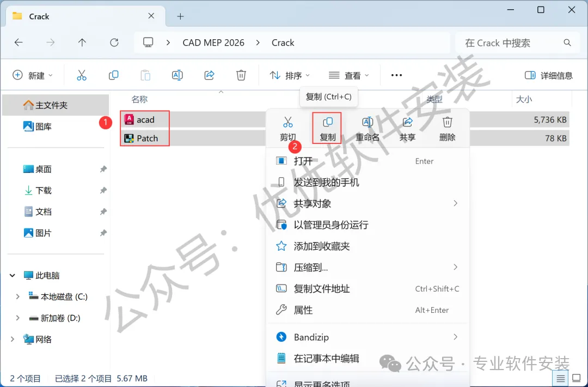
Task: Select the Patch file
Action: pyautogui.click(x=147, y=138)
